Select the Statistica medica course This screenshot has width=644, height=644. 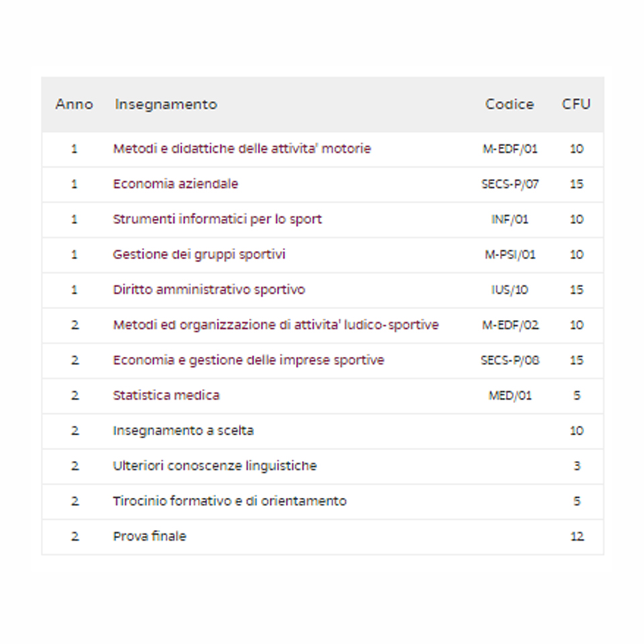pos(166,396)
